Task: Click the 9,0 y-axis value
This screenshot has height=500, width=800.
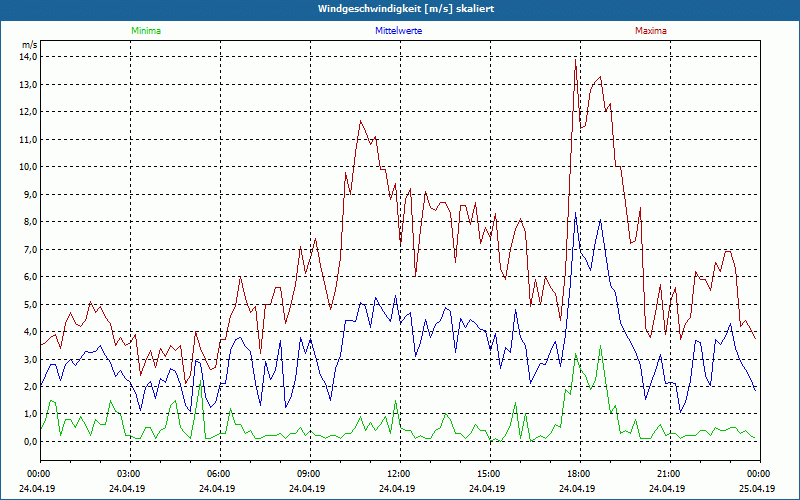Action: tap(31, 194)
